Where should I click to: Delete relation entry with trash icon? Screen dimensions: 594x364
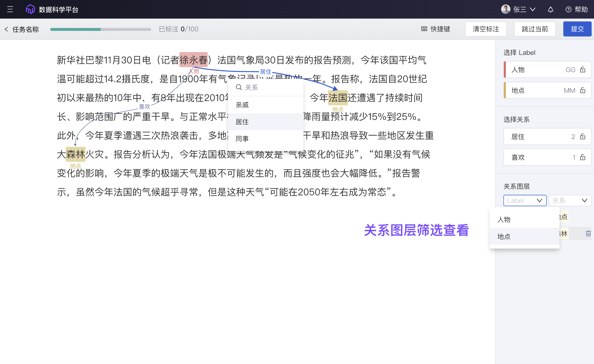(588, 233)
